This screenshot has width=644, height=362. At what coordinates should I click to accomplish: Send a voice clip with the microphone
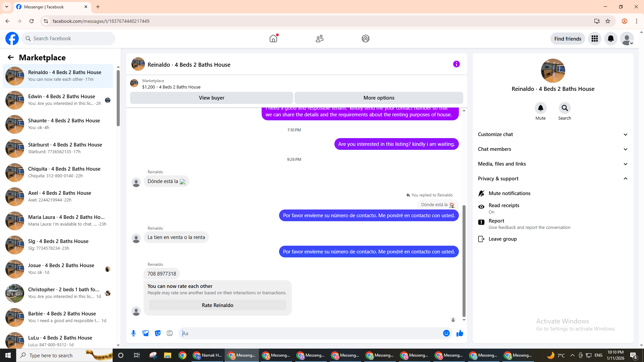click(133, 333)
